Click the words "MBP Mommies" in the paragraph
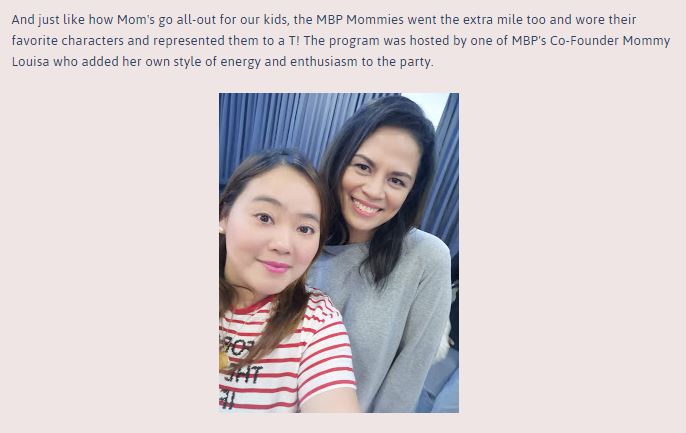 pyautogui.click(x=360, y=20)
